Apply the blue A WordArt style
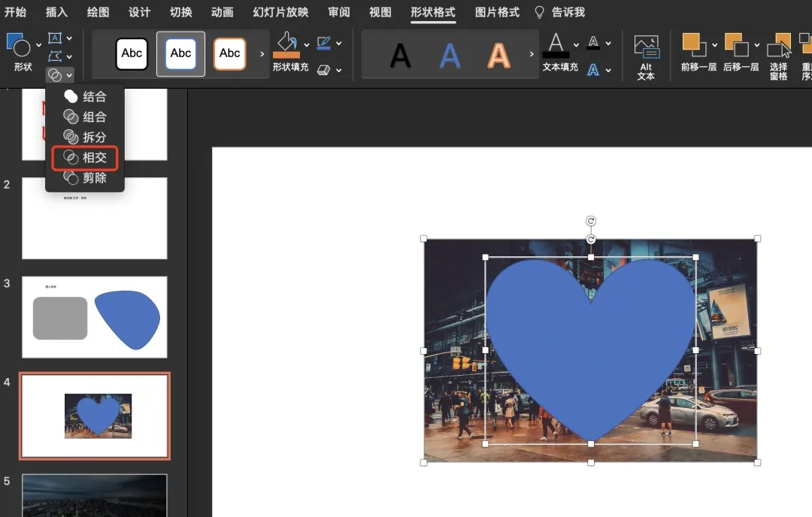 450,55
